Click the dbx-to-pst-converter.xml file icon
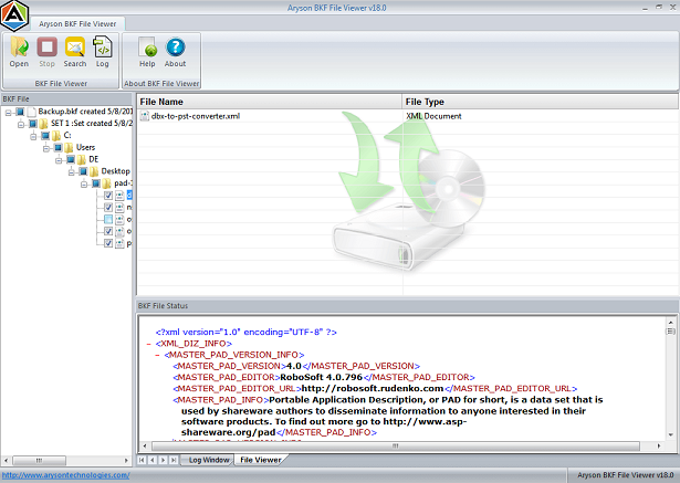The image size is (680, 483). 144,116
